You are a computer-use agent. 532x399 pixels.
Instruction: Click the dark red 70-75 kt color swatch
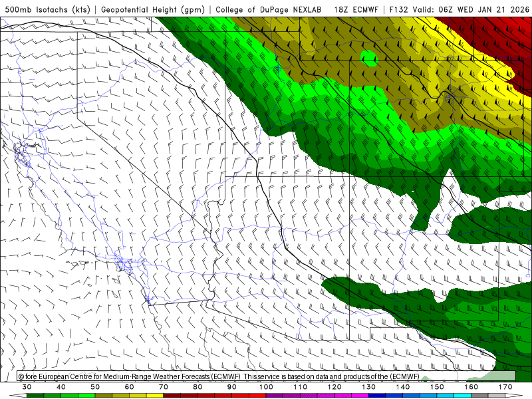coord(172,395)
